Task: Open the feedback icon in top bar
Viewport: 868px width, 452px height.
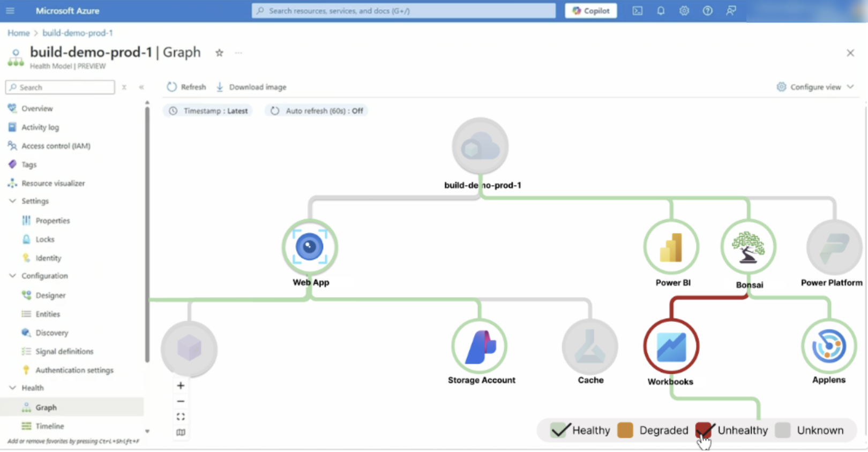Action: tap(731, 11)
